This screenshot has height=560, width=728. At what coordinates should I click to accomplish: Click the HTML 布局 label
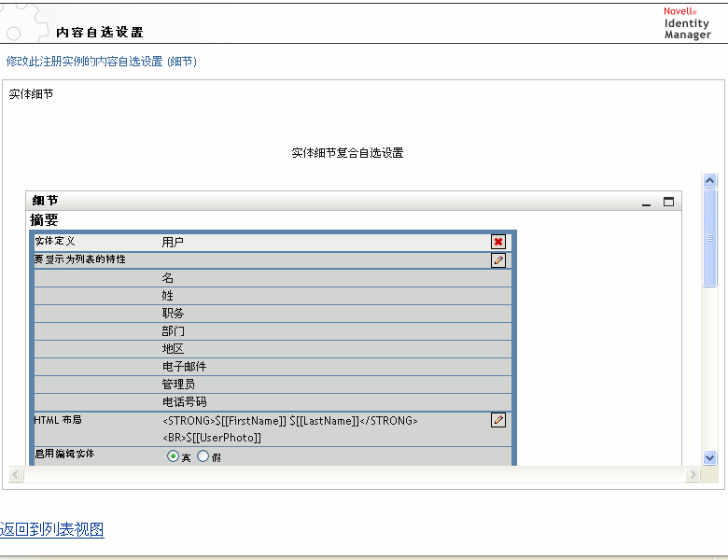(x=58, y=420)
